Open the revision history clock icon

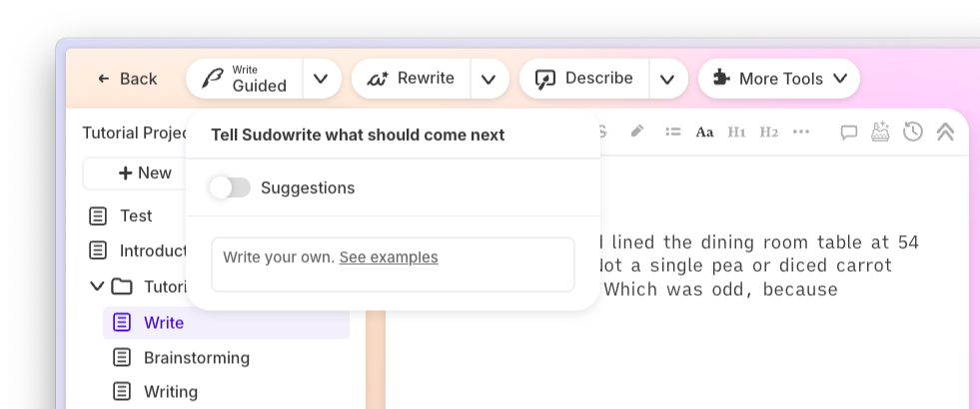[x=912, y=132]
